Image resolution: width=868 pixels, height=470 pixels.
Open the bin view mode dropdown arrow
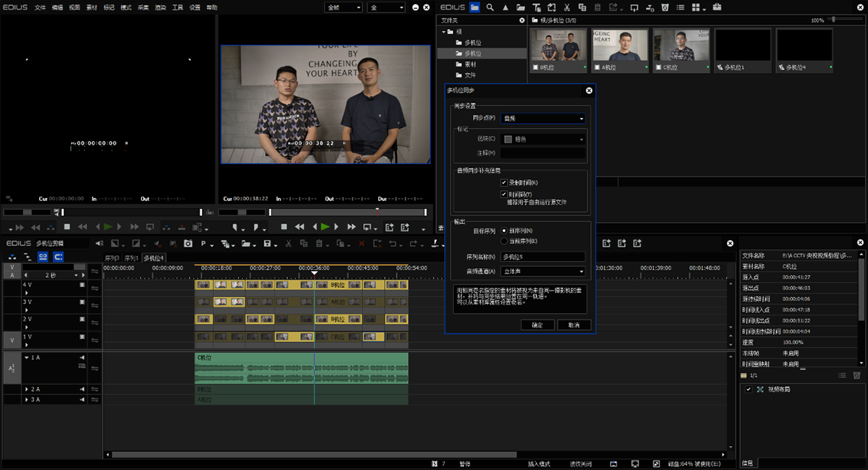pyautogui.click(x=704, y=9)
